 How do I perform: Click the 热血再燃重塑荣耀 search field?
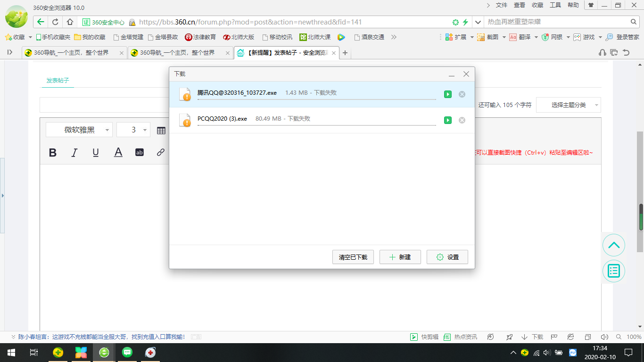[x=556, y=22]
